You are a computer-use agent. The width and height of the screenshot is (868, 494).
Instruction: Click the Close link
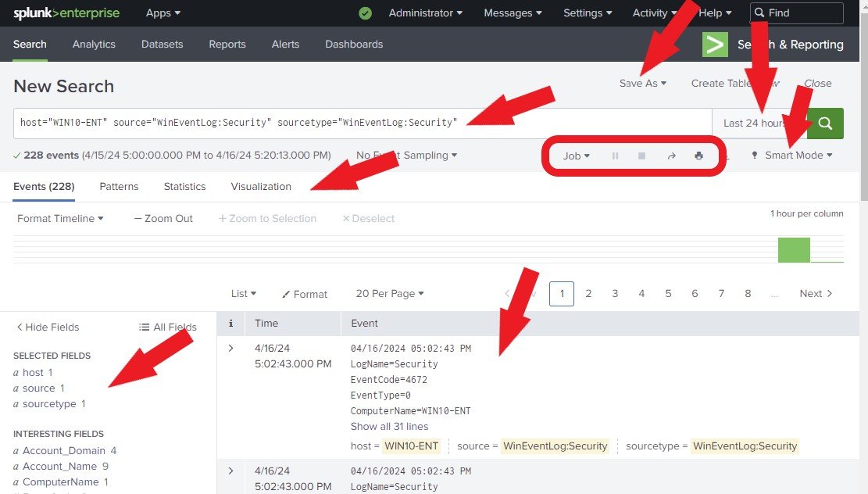point(818,83)
